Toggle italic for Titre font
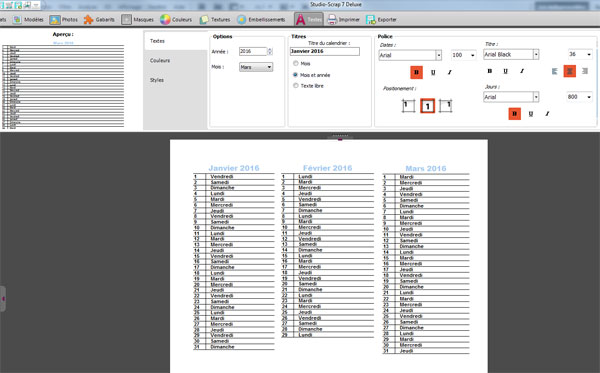This screenshot has height=373, width=600. (x=522, y=71)
